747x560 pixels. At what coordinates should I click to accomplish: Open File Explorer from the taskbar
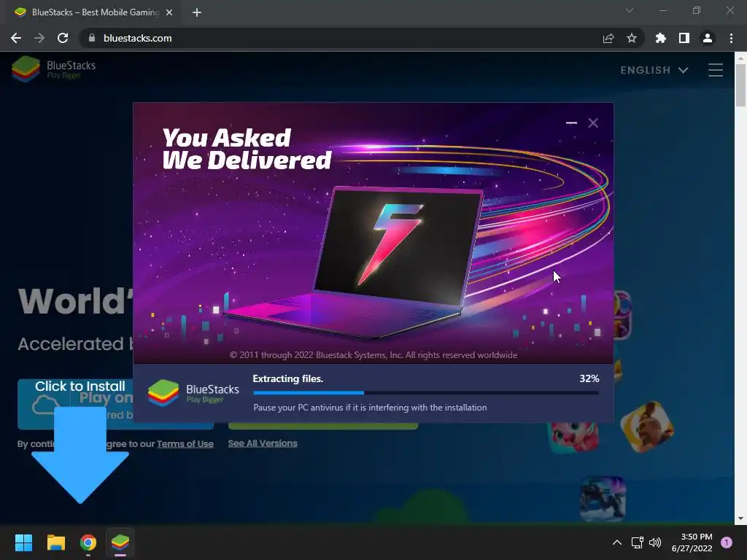[x=55, y=542]
